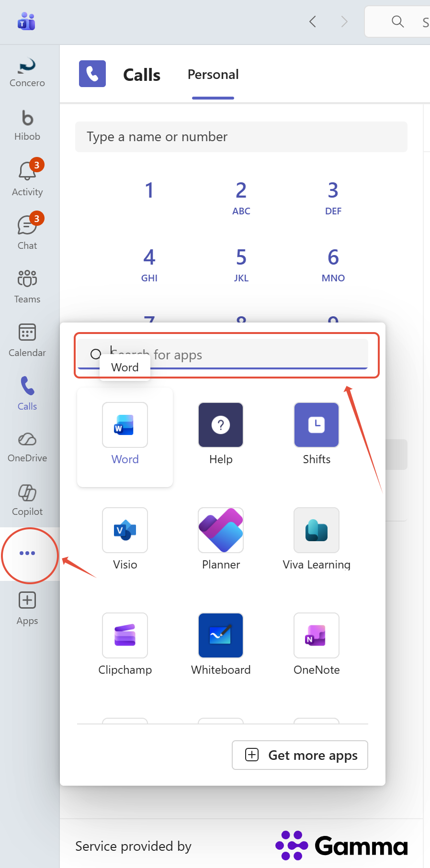This screenshot has width=430, height=868.
Task: Open Apps store in the sidebar
Action: click(27, 609)
